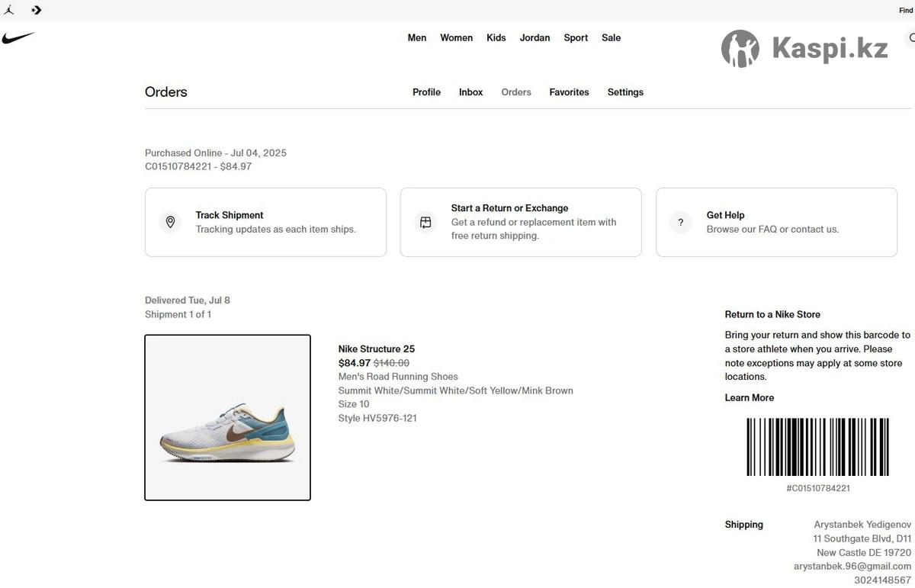Select the Orders tab
The width and height of the screenshot is (915, 588).
[516, 92]
